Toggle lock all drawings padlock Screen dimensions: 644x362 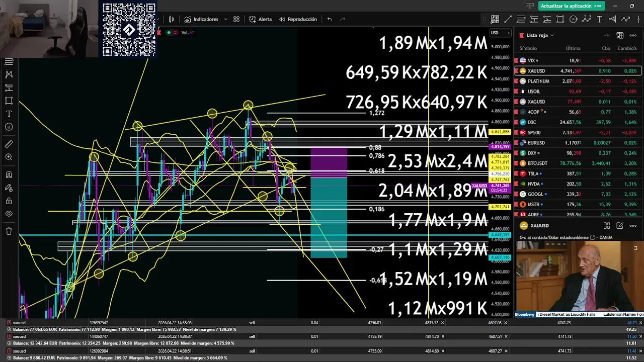pyautogui.click(x=9, y=201)
